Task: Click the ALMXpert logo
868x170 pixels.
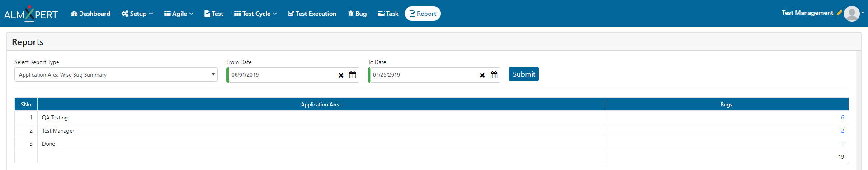Action: 31,14
